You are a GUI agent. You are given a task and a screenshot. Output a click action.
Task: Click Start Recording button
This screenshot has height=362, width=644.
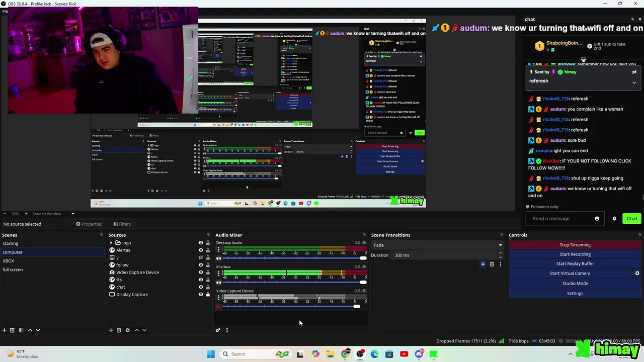pos(575,254)
